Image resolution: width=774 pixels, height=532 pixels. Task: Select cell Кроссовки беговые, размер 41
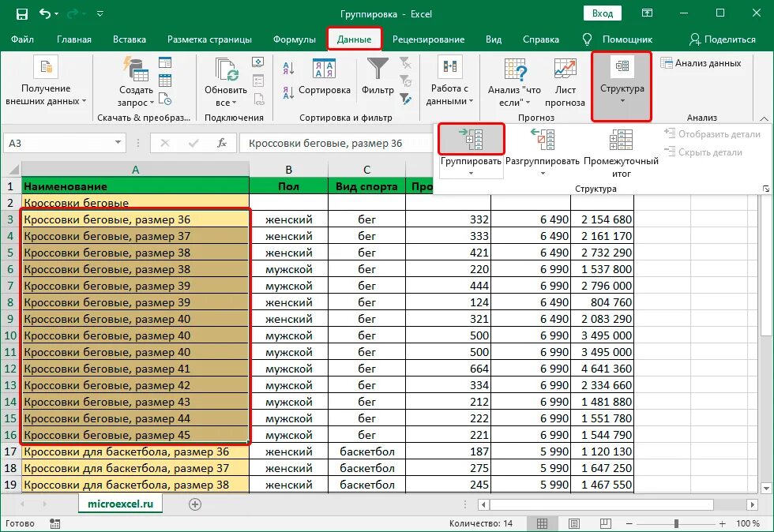coord(135,369)
